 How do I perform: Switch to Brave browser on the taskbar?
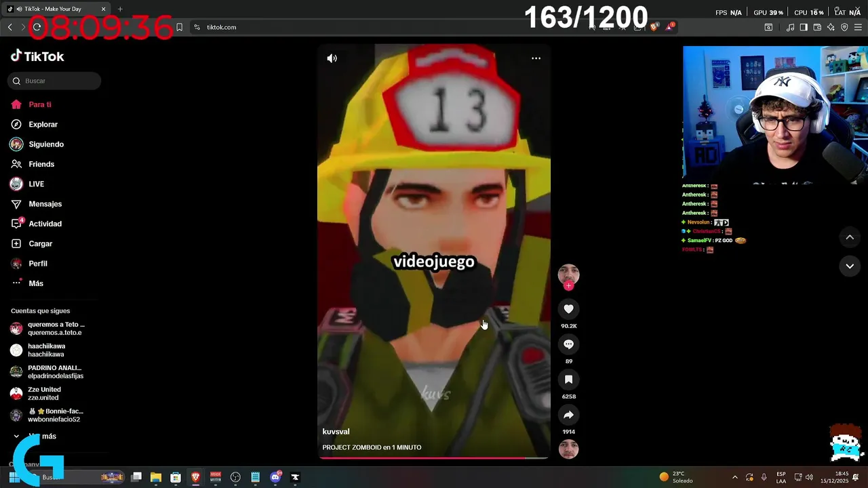point(195,477)
